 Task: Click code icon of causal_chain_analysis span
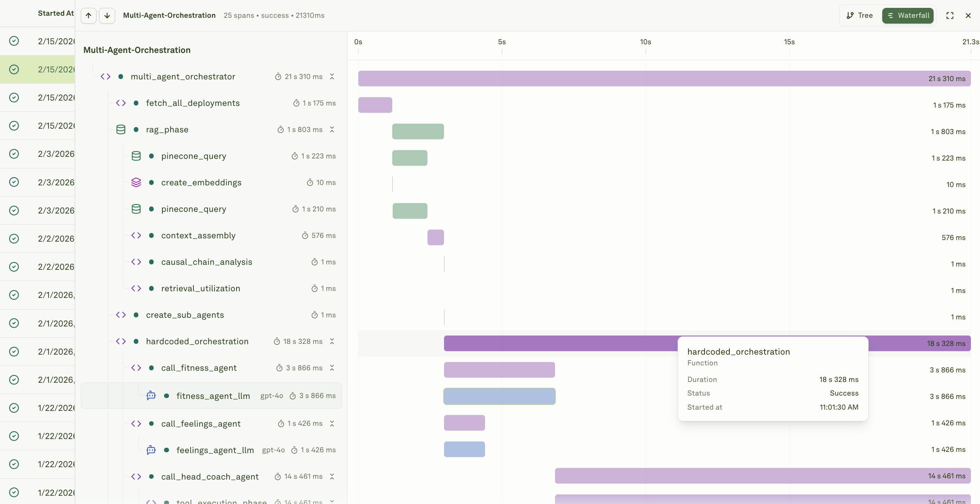click(x=136, y=262)
